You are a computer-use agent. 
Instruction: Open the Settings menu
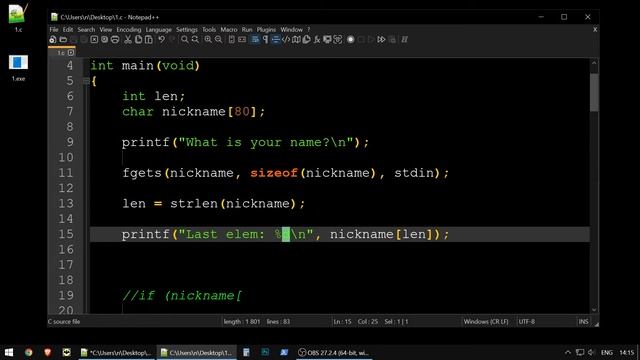[187, 29]
